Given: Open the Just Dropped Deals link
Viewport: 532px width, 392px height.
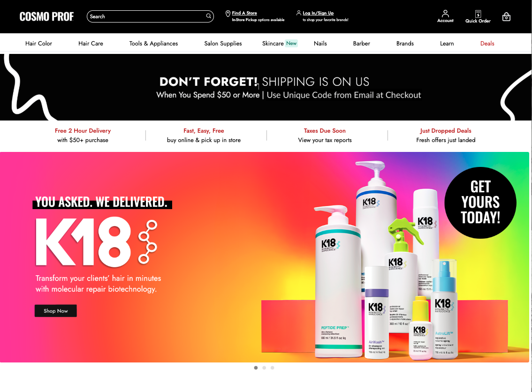Looking at the screenshot, I should coord(446,130).
